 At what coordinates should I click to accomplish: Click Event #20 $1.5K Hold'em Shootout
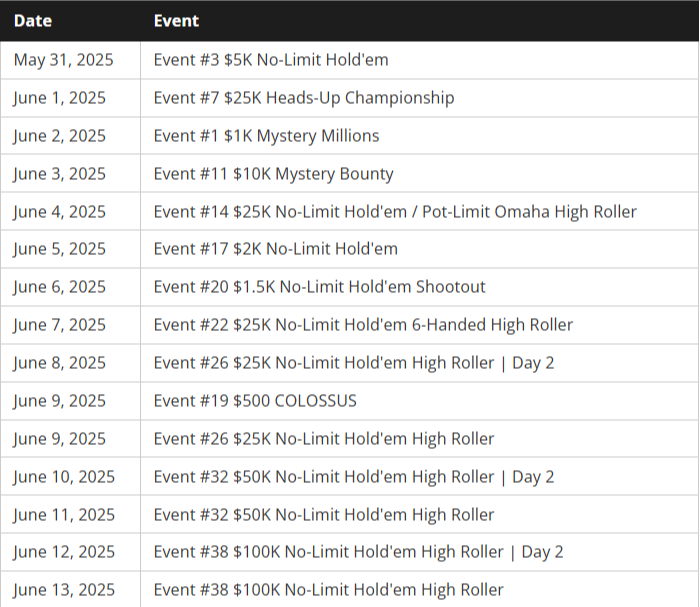(319, 287)
